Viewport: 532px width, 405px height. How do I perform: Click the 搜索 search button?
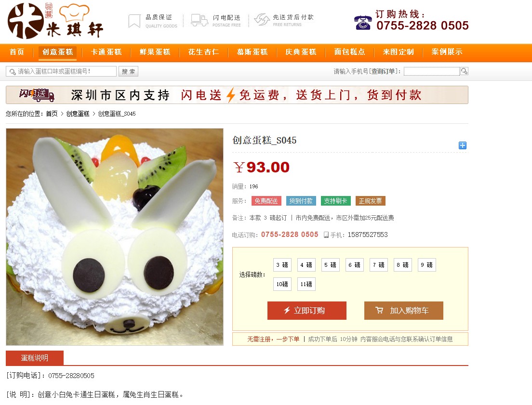pyautogui.click(x=129, y=72)
